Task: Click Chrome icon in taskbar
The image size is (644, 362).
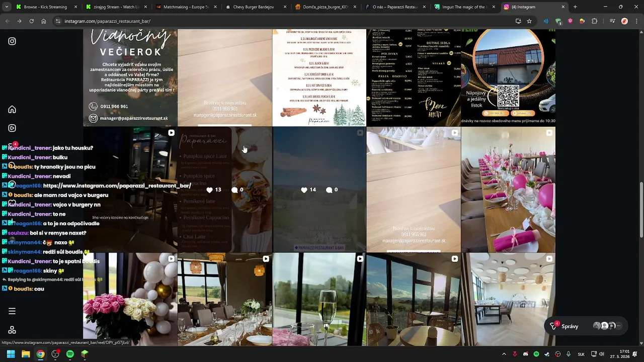Action: pos(40,354)
